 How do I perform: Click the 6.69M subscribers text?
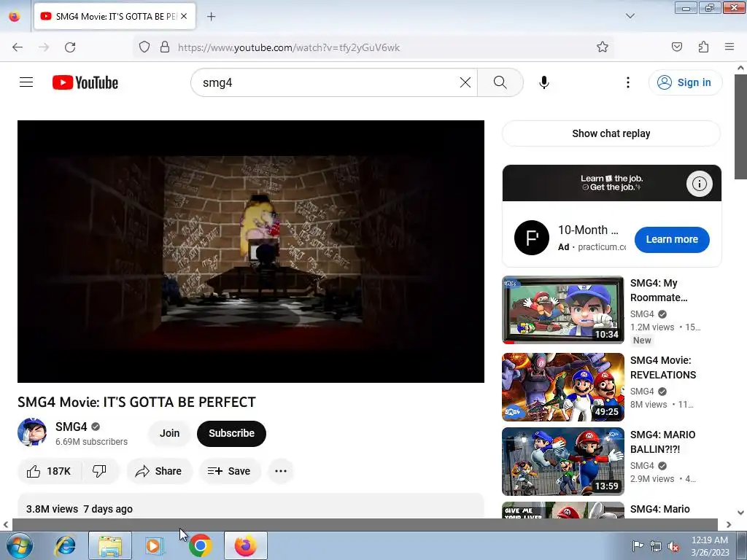(x=91, y=442)
